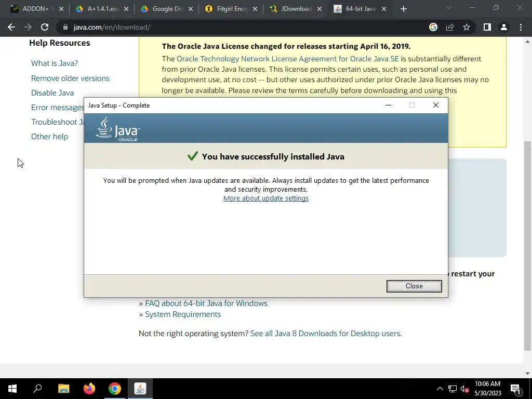Open network status tray icon
The image size is (532, 399).
(x=453, y=389)
